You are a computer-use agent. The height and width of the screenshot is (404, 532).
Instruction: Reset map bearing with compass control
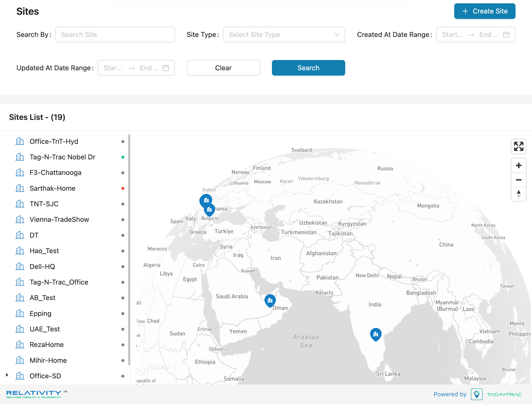pos(519,194)
